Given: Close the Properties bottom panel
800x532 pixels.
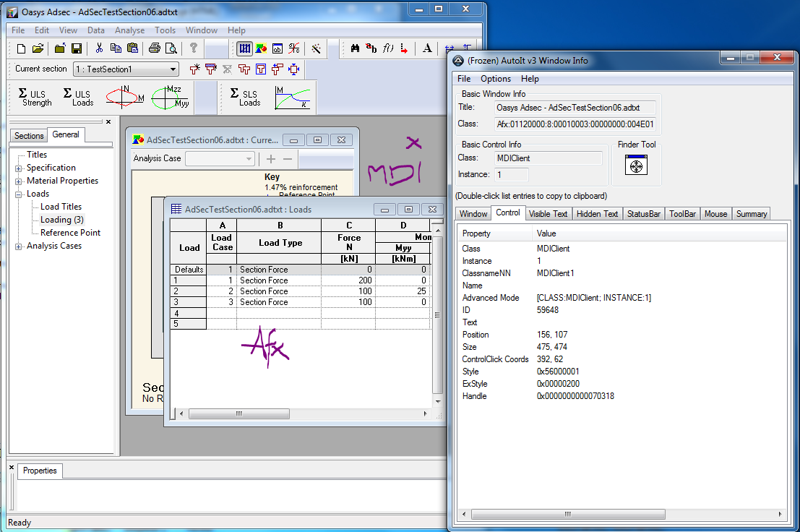Looking at the screenshot, I should 12,467.
